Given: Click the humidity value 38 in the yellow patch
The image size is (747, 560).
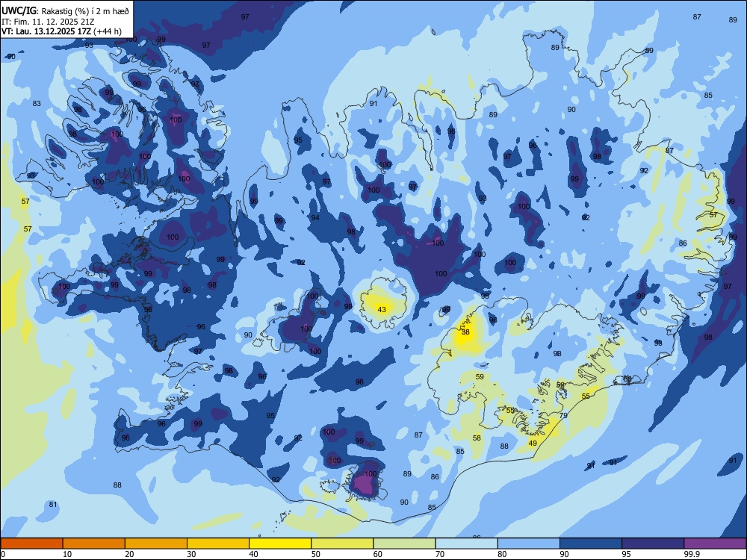Looking at the screenshot, I should click(465, 332).
